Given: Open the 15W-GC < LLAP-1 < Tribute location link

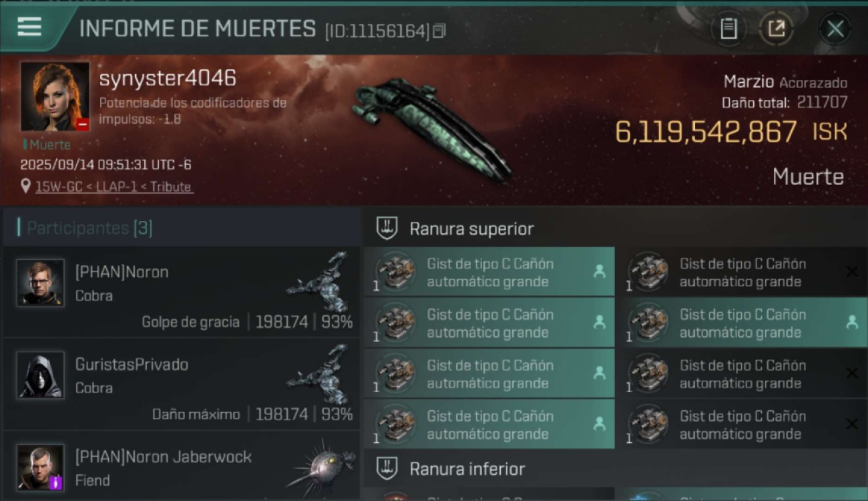Looking at the screenshot, I should tap(114, 187).
